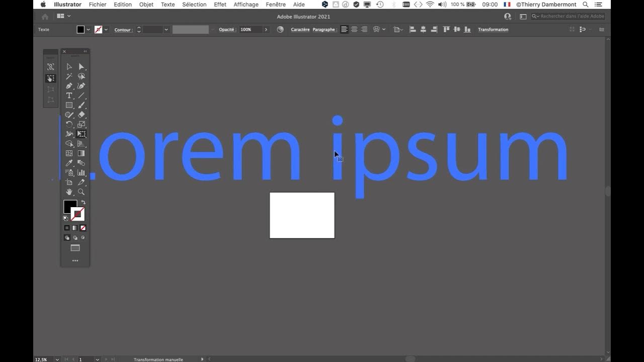The image size is (644, 362).
Task: Select the Eraser tool
Action: [x=82, y=115]
